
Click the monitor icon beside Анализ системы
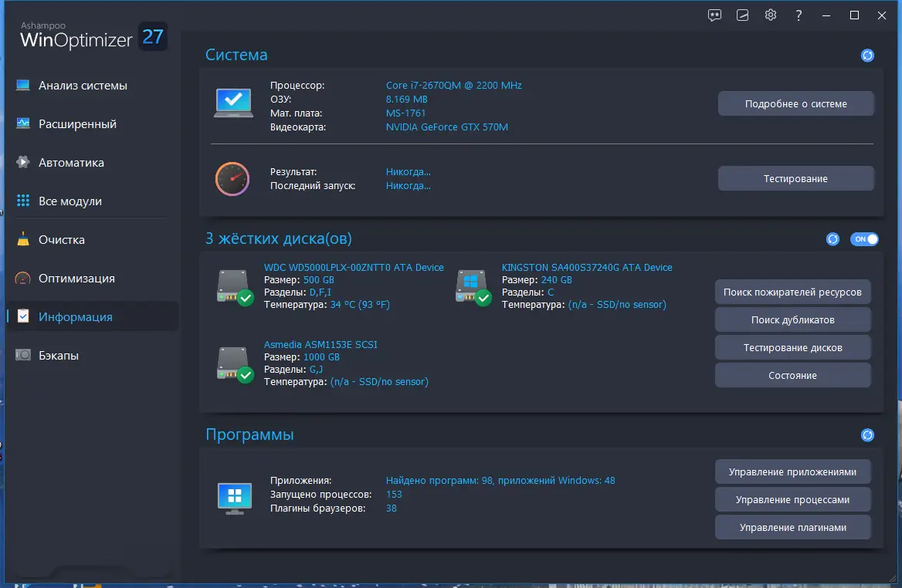pyautogui.click(x=23, y=85)
